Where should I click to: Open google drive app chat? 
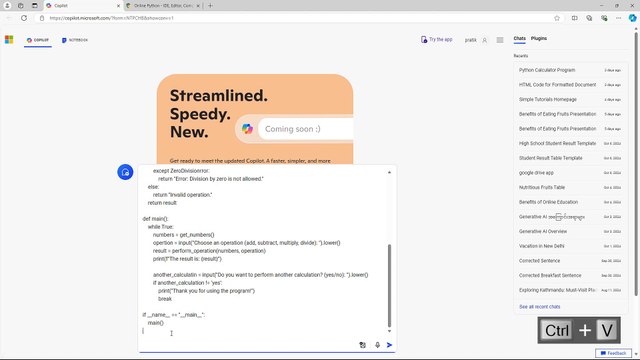pyautogui.click(x=570, y=173)
